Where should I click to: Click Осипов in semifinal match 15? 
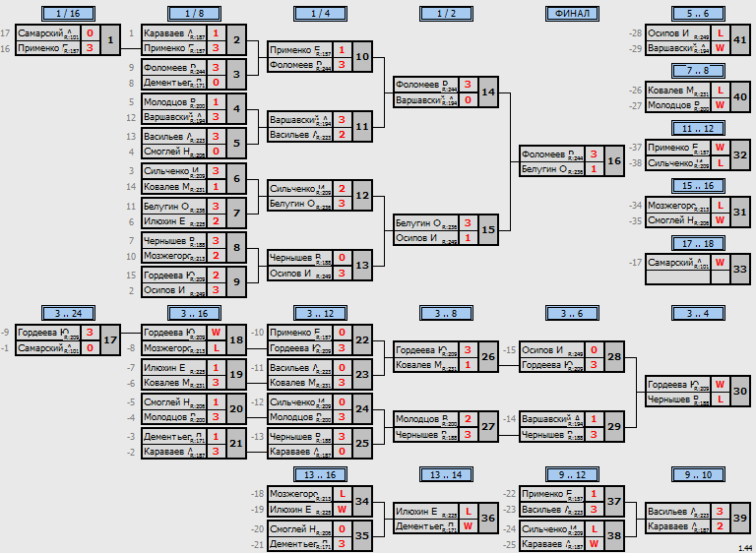point(425,238)
